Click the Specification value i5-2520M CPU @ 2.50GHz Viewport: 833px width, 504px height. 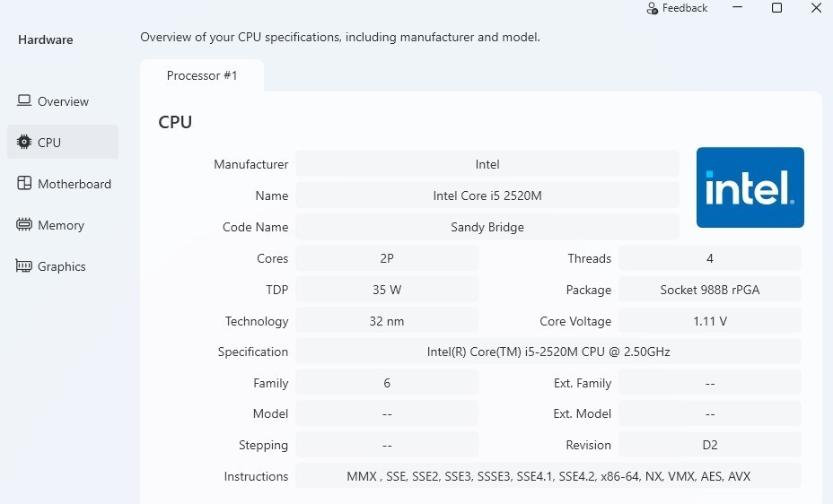(548, 352)
